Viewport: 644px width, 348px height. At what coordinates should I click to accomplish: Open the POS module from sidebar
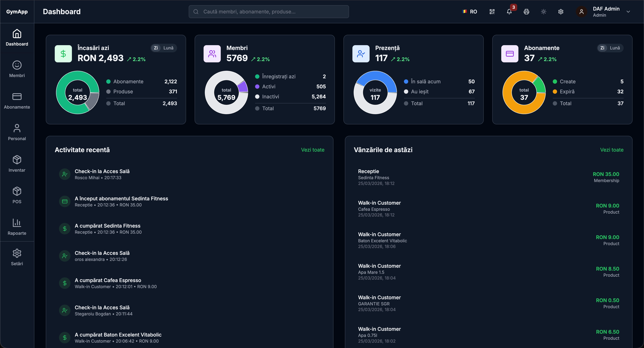tap(17, 195)
